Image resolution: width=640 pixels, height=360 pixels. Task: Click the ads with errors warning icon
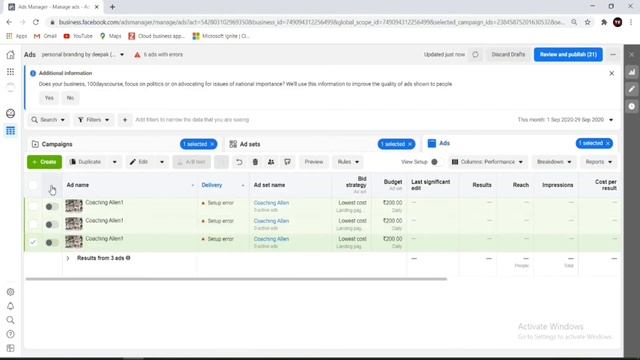click(138, 55)
